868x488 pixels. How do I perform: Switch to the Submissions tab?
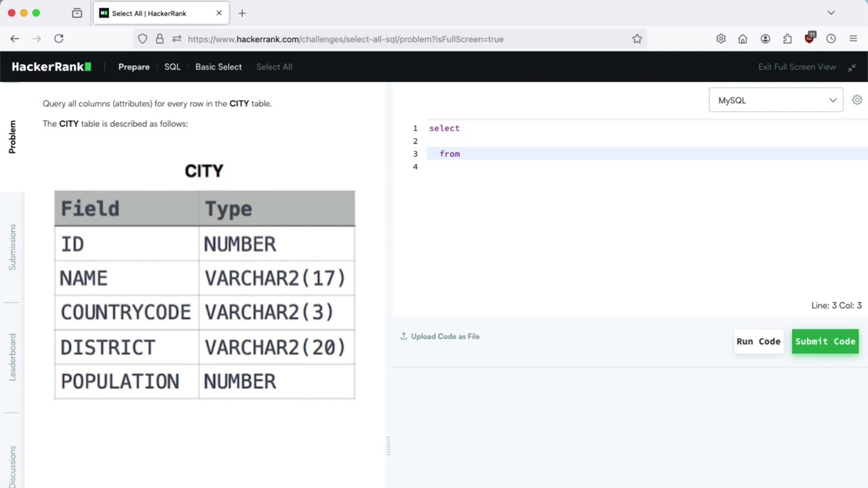pos(12,247)
